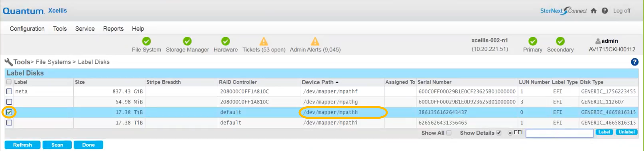This screenshot has width=644, height=151.
Task: Click the Unlabel button
Action: [x=626, y=132]
